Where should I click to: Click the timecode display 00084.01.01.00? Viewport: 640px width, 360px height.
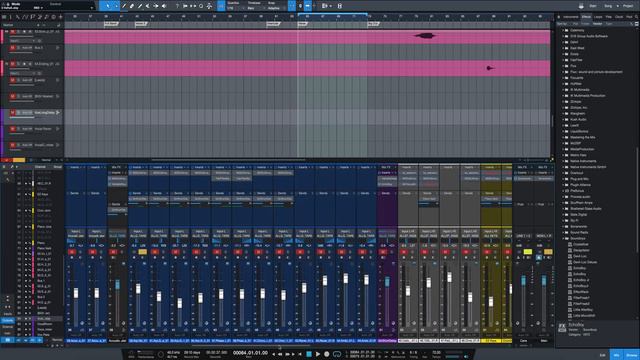coord(250,353)
